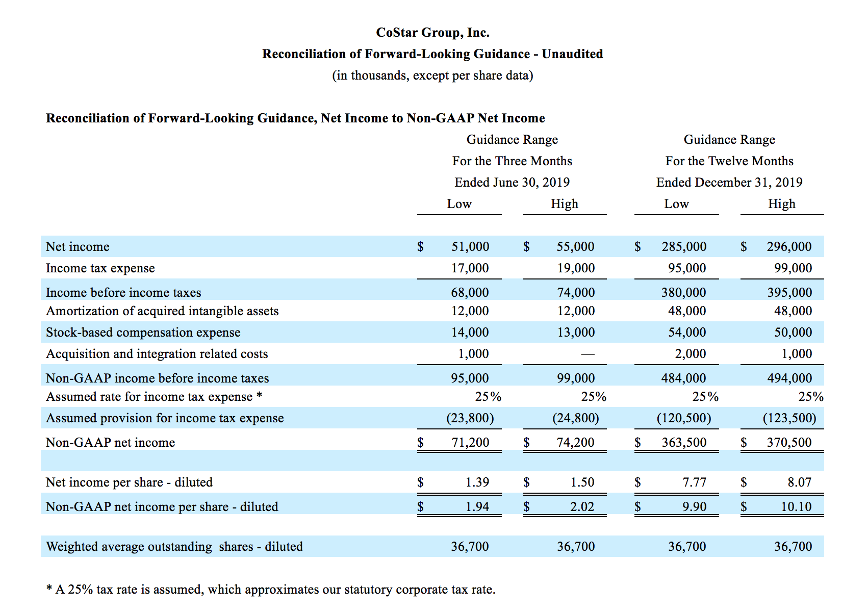This screenshot has height=612, width=868.
Task: Select 'Assumed rate for income tax expense *' label
Action: pyautogui.click(x=154, y=397)
